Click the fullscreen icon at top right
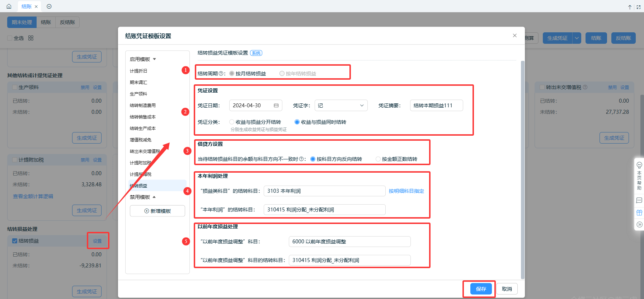The height and width of the screenshot is (299, 644). point(639,7)
